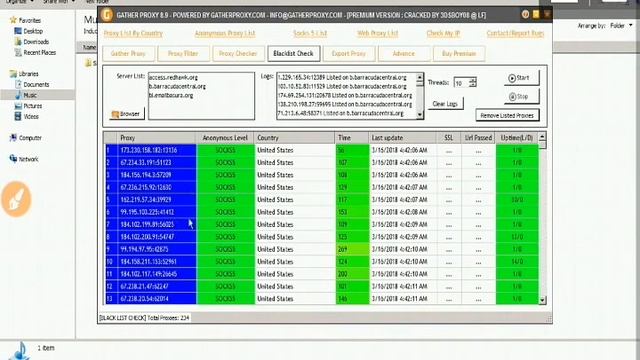Screen dimensions: 640x360
Task: Sort by Uptime(L/D) column header
Action: pos(517,138)
